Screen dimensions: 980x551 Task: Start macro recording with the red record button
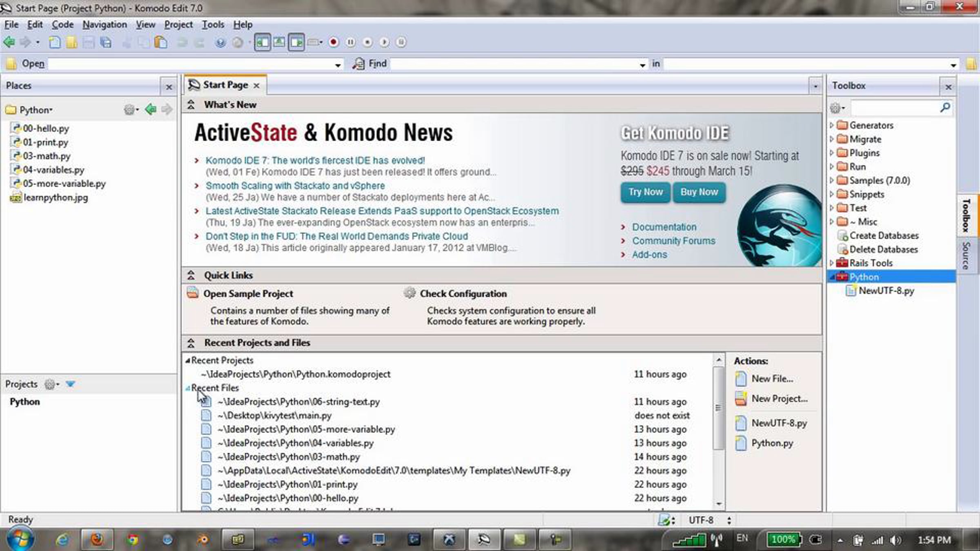coord(334,42)
